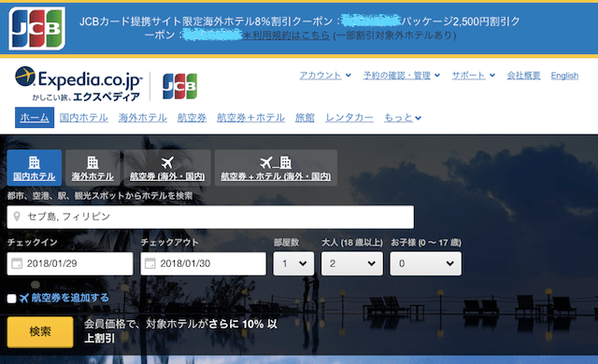Expand the もっと navigation menu
Viewport: 598px width, 364px height.
[403, 118]
